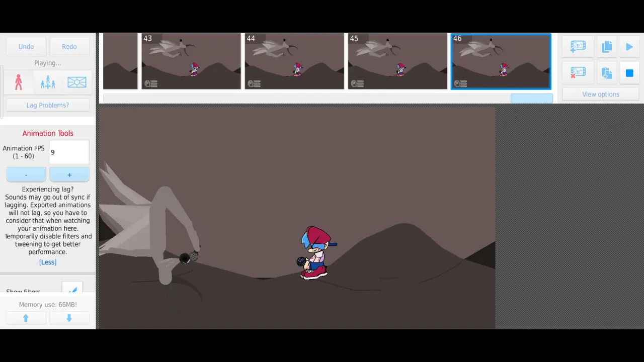Select the frame 45 thumbnail
The image size is (644, 362).
click(x=397, y=61)
